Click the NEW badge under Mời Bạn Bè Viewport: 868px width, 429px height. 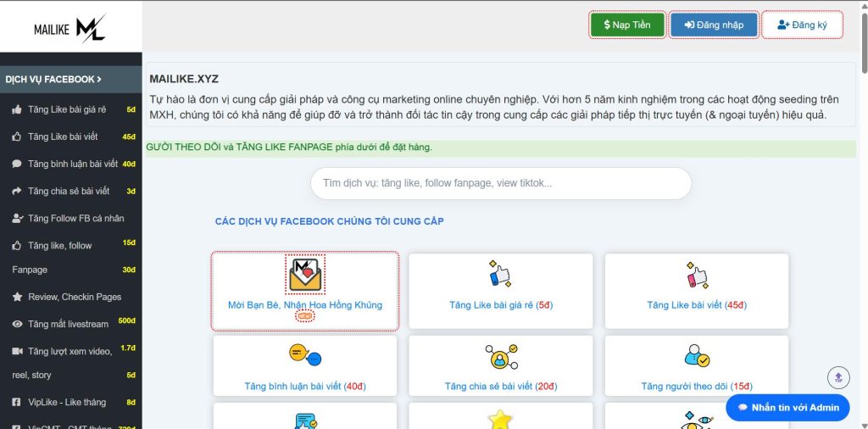pyautogui.click(x=305, y=316)
